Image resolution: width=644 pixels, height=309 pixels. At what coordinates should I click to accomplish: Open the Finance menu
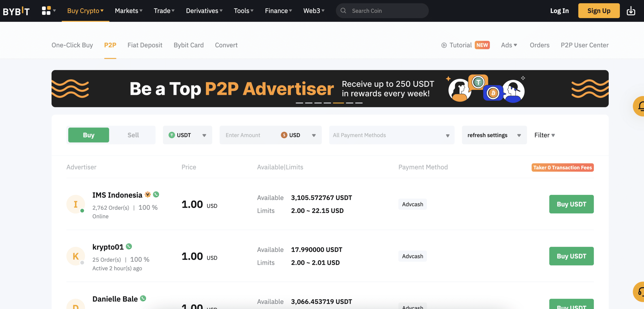[x=278, y=11]
